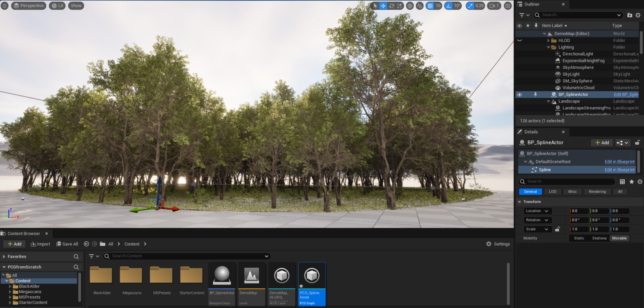The image size is (644, 308).
Task: Expand the HLOD folder in Outliner
Action: [548, 41]
